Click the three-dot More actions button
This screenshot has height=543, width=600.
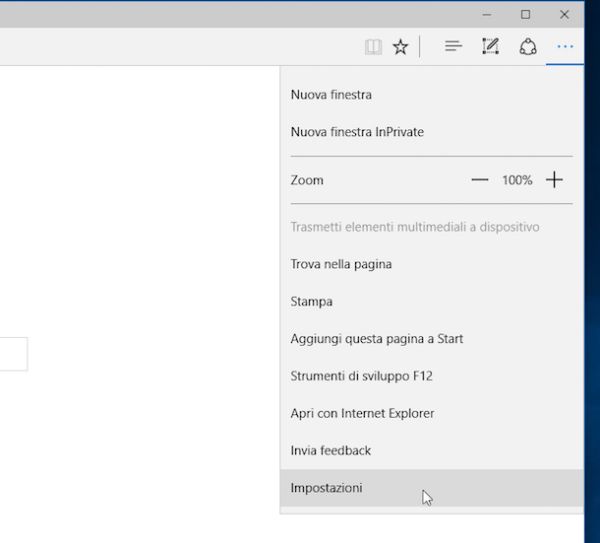tap(566, 47)
